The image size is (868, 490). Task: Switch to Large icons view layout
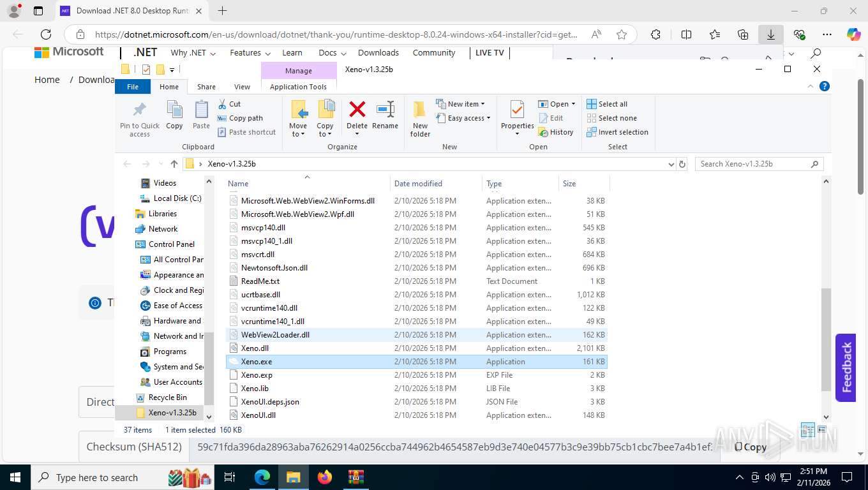click(822, 430)
